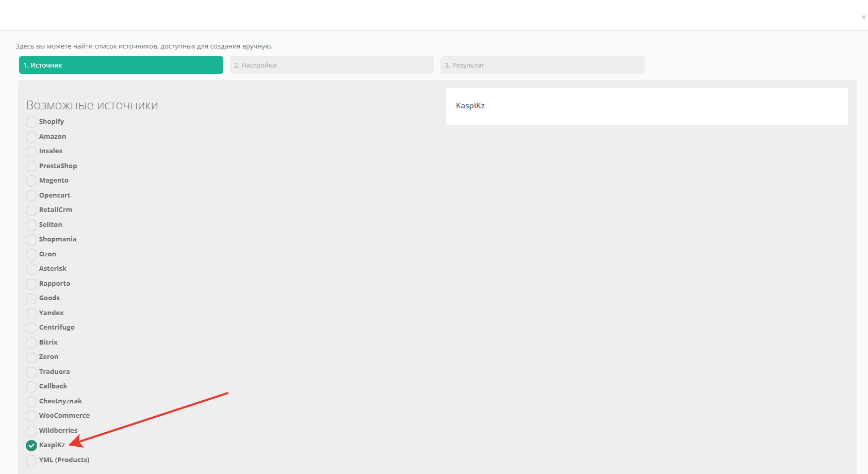Select Wildberries as the source
Viewport: 868px width, 474px height.
point(31,431)
